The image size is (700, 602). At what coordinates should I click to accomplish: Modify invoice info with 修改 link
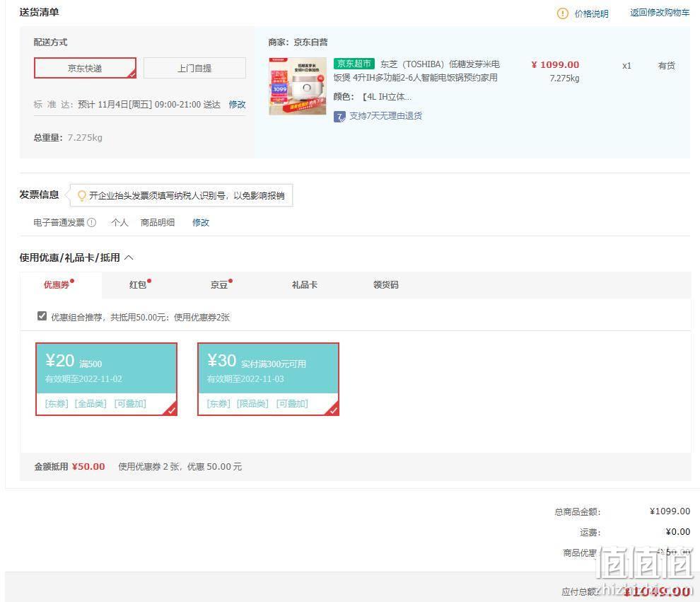[200, 222]
